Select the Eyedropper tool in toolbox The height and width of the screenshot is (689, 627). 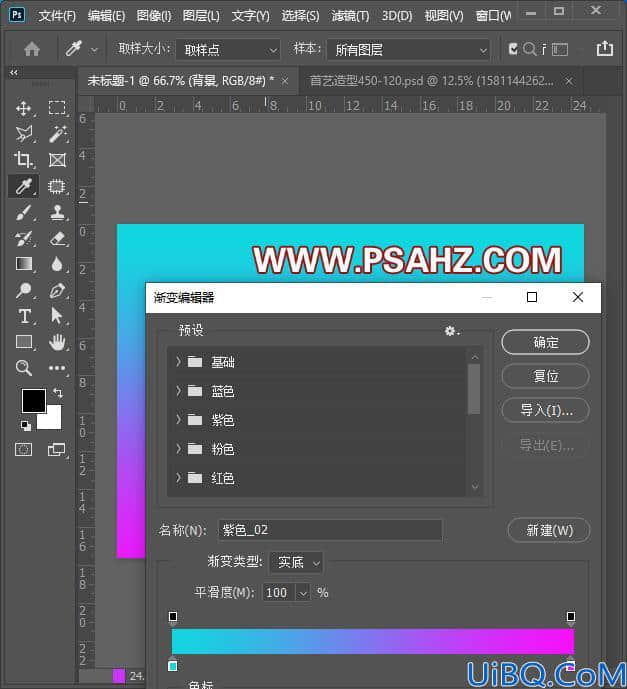23,186
